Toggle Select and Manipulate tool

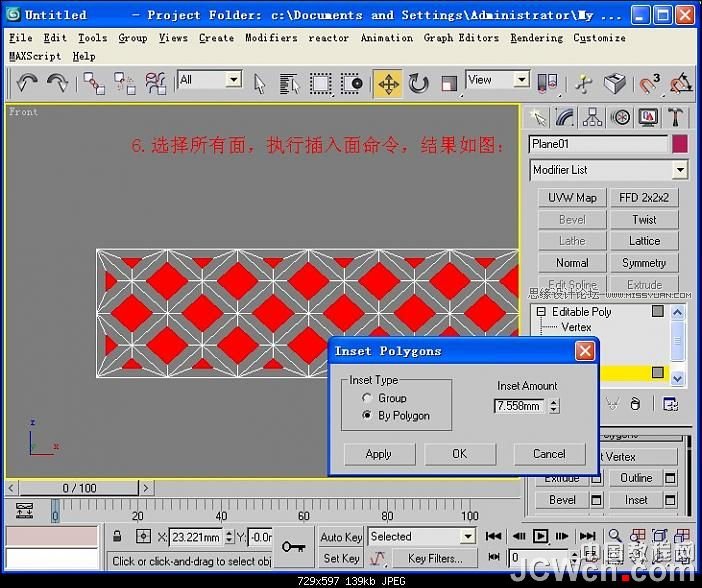point(583,83)
